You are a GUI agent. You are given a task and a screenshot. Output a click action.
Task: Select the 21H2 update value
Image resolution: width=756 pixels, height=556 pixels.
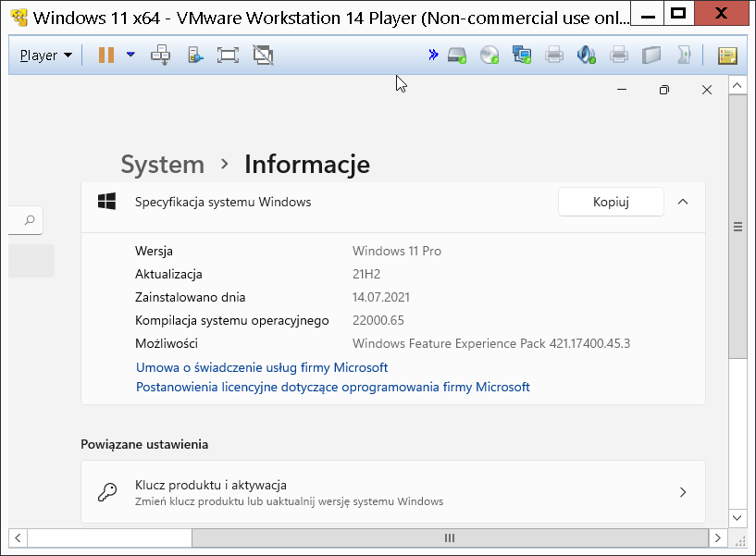(x=366, y=274)
